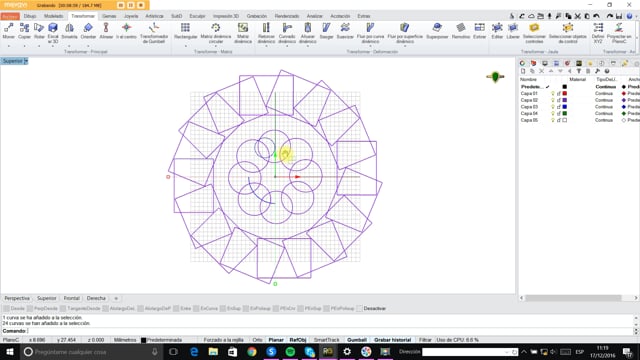
Task: Select the Mover transform tool
Action: (9, 31)
